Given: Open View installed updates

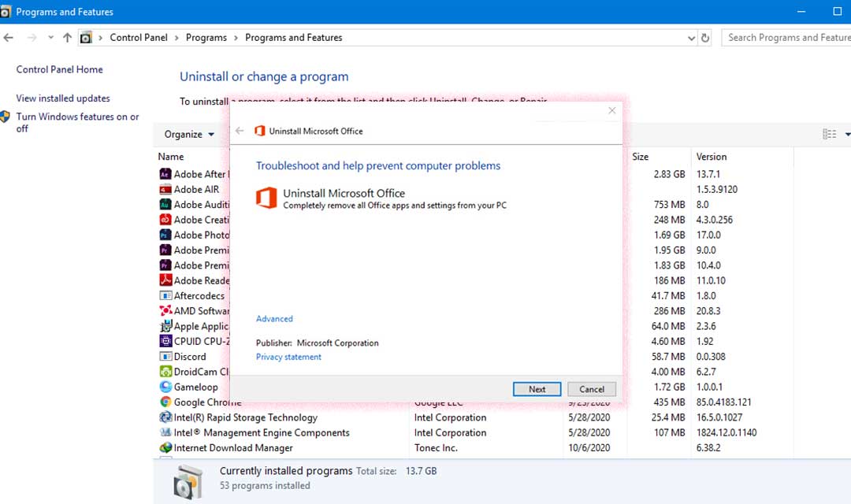Looking at the screenshot, I should (x=63, y=98).
